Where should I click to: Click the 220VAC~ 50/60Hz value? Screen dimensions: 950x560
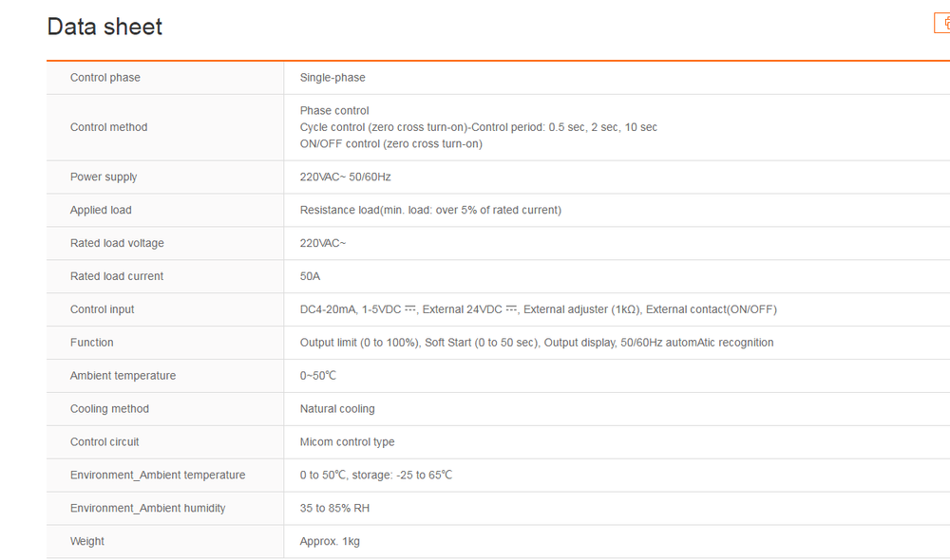click(345, 177)
